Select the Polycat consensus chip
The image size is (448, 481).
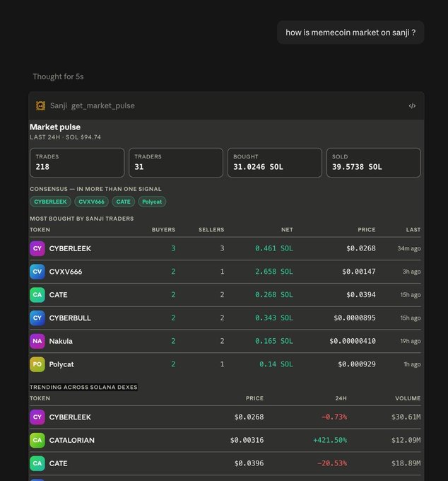tap(152, 202)
